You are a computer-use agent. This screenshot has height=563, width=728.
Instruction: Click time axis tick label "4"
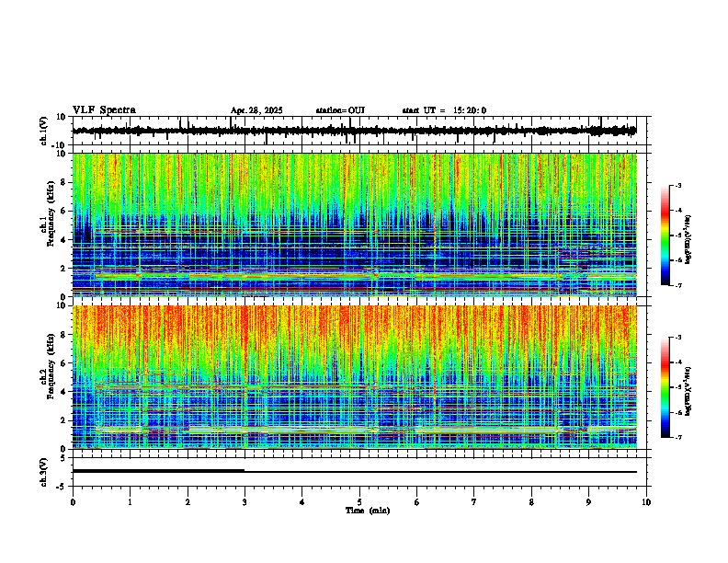[302, 502]
